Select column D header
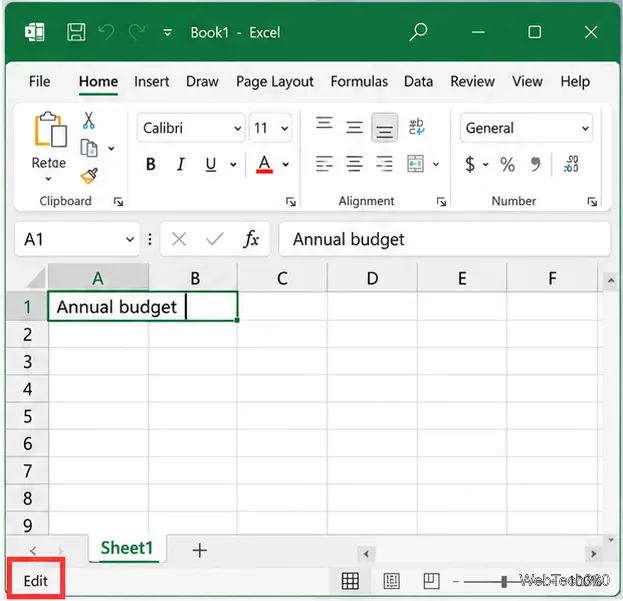The height and width of the screenshot is (601, 623). coord(372,278)
